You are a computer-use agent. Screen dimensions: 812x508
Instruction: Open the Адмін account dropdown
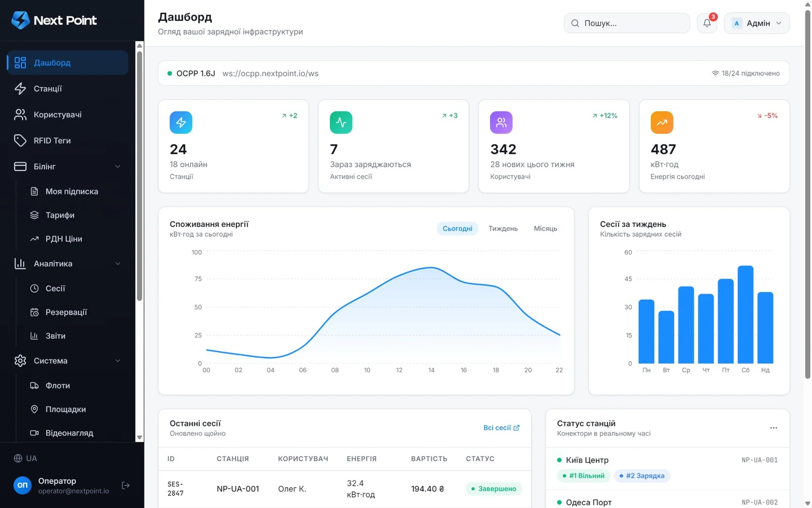[x=757, y=23]
